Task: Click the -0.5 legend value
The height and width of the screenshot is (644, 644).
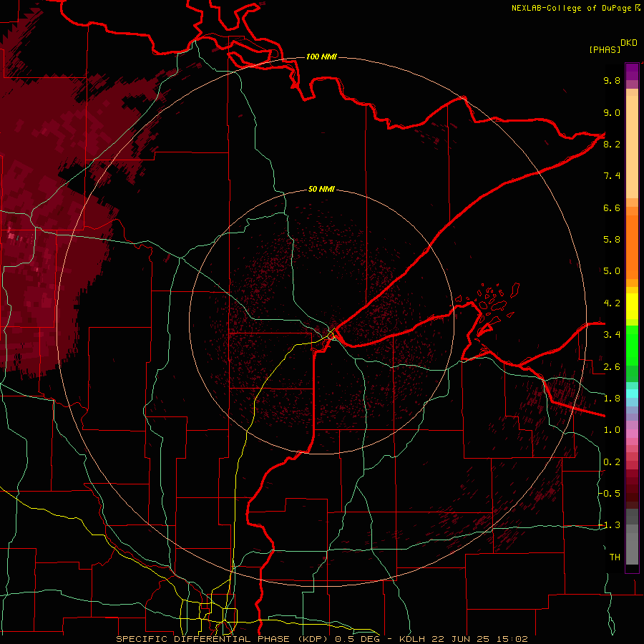Action: [609, 494]
